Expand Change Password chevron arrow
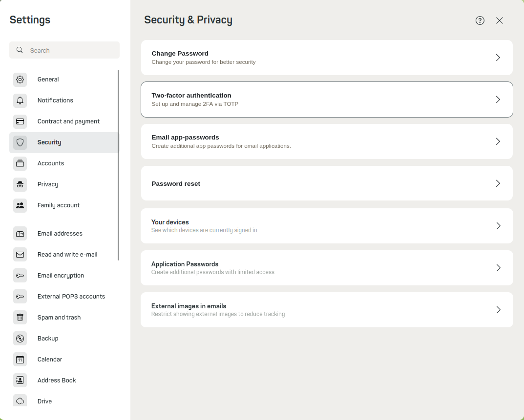 click(x=498, y=58)
